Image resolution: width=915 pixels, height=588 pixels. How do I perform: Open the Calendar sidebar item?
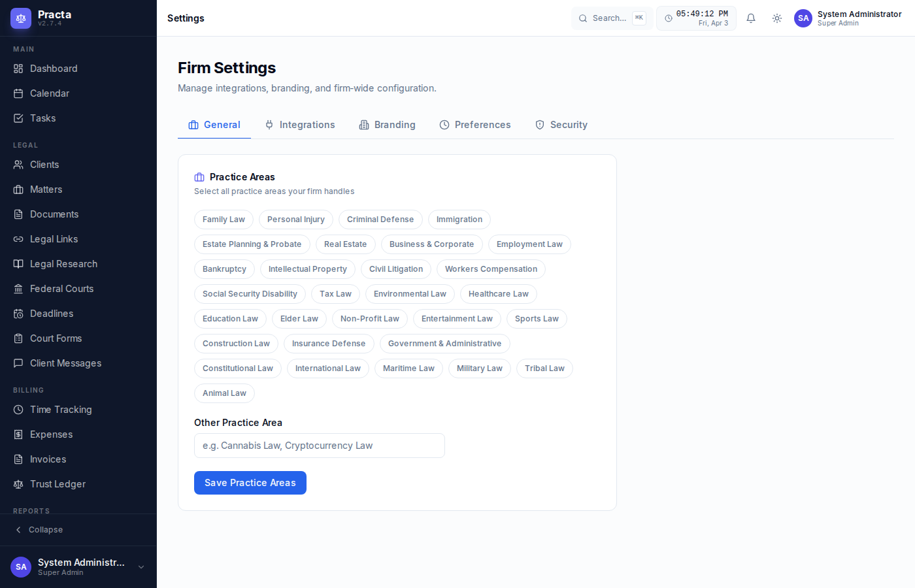(78, 93)
